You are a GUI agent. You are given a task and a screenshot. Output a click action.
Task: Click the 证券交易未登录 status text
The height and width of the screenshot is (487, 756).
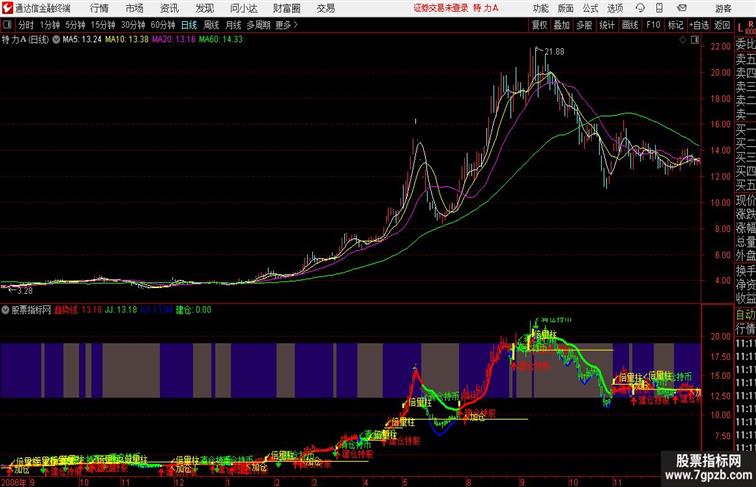(x=441, y=8)
